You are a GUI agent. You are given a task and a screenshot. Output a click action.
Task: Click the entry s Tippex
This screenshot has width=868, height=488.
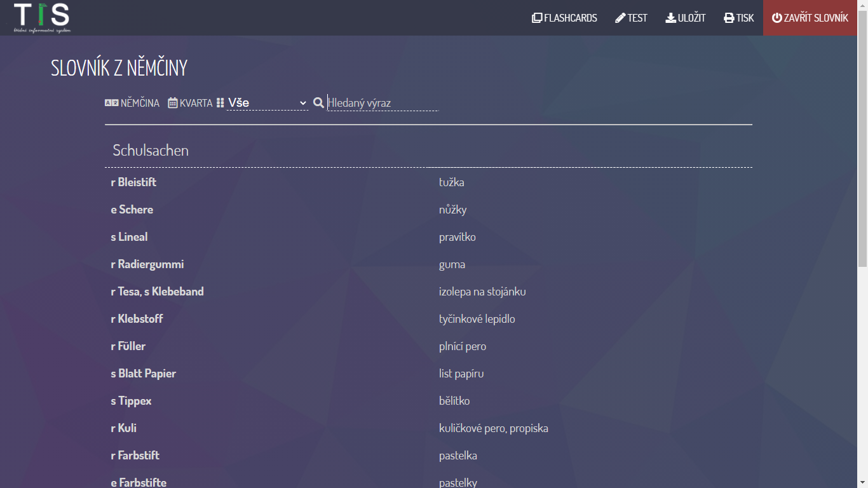pos(132,401)
